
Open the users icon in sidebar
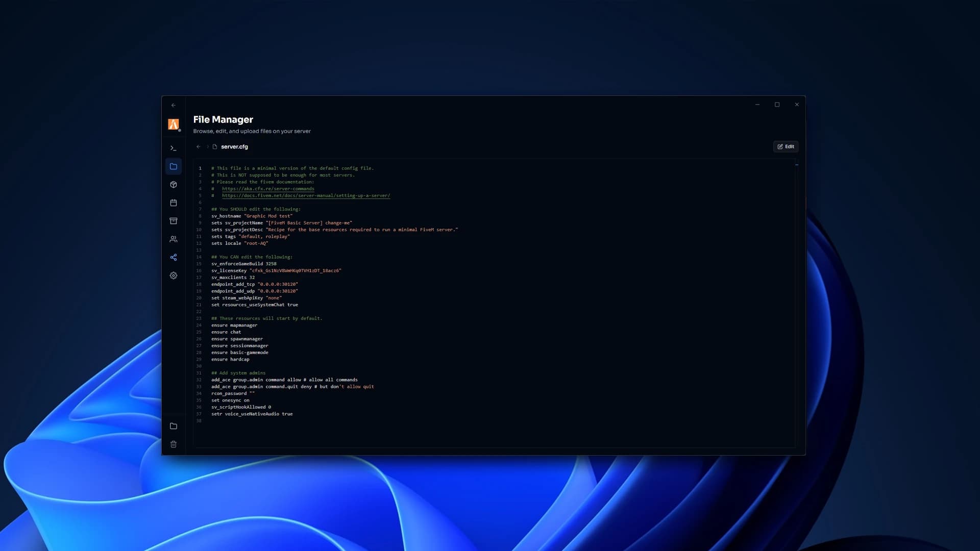point(174,239)
